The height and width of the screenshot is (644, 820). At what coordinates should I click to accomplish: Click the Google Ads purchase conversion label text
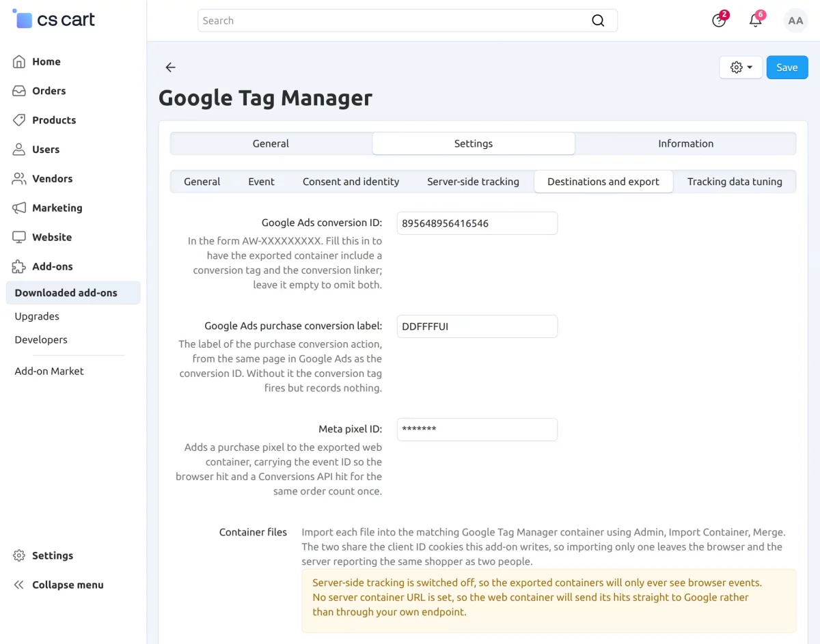coord(293,326)
